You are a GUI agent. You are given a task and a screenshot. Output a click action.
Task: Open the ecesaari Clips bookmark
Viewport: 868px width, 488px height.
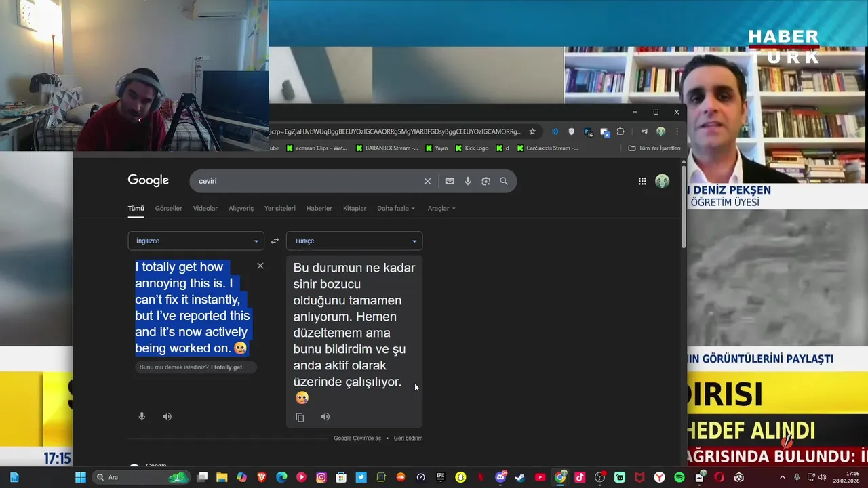[317, 148]
